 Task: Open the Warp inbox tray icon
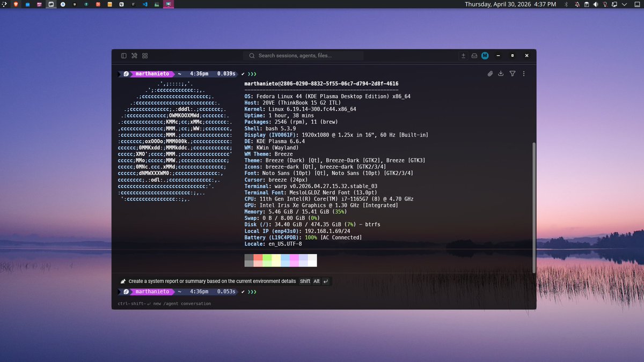point(474,56)
